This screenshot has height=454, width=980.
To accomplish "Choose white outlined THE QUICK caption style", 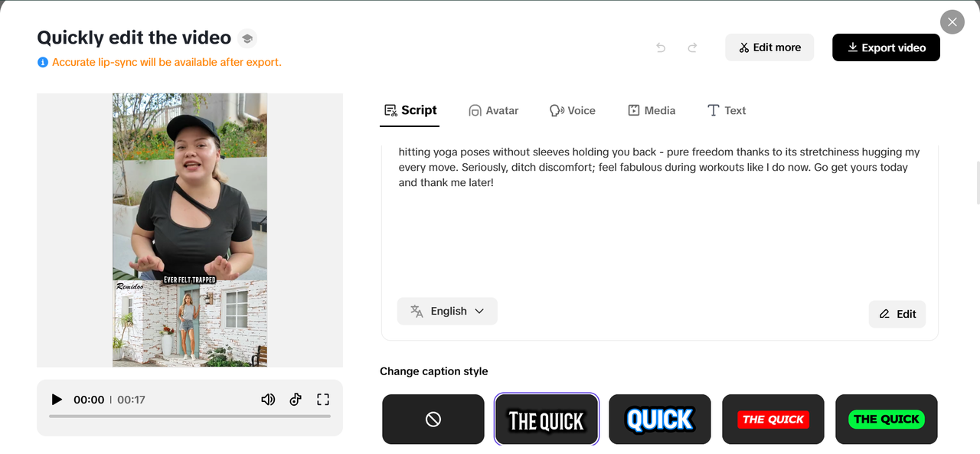I will point(546,419).
